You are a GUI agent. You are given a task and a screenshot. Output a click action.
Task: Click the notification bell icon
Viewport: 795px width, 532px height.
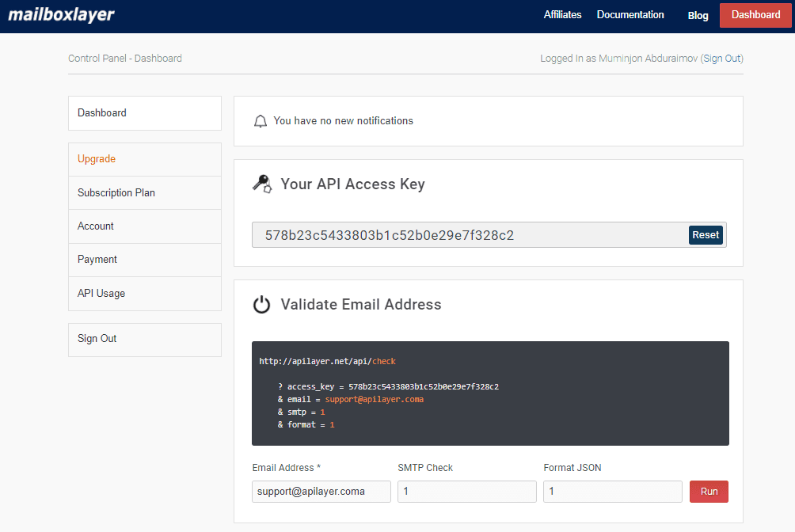[x=260, y=121]
